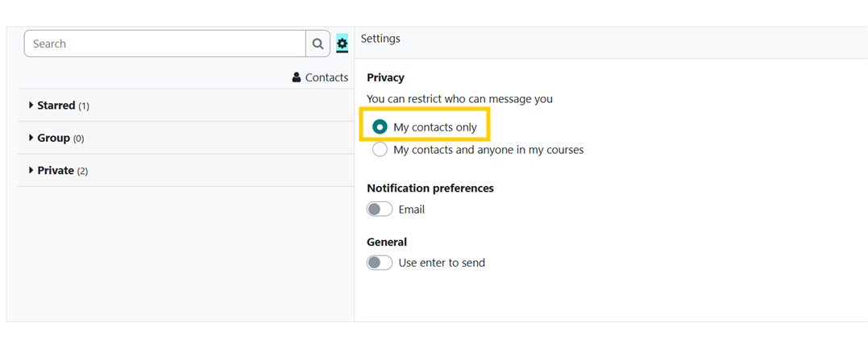868x344 pixels.
Task: Click the Email label beside the toggle
Action: point(412,209)
